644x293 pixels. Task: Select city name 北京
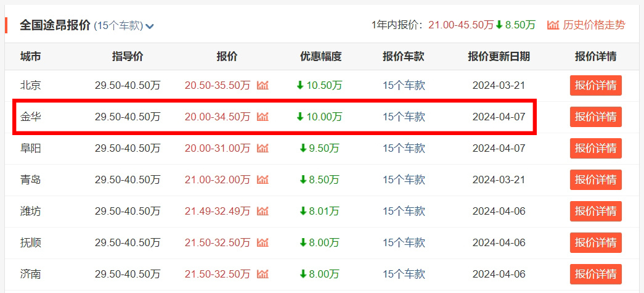pos(31,86)
